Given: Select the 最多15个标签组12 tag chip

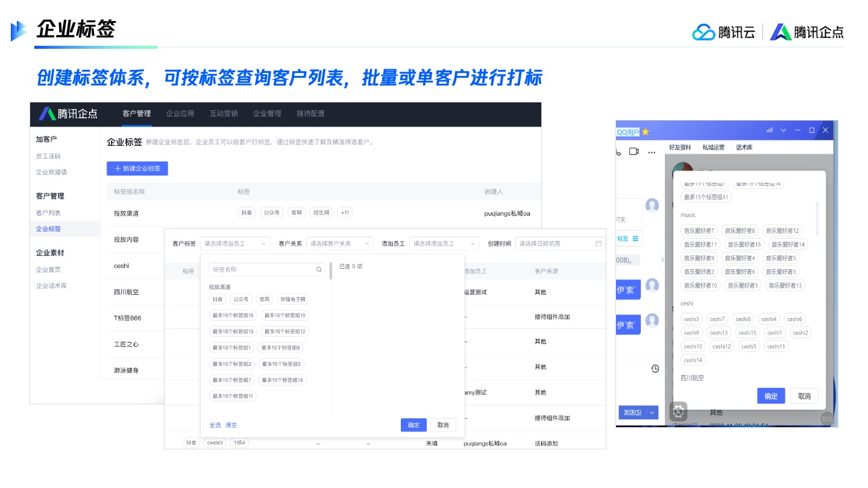Looking at the screenshot, I should point(285,331).
